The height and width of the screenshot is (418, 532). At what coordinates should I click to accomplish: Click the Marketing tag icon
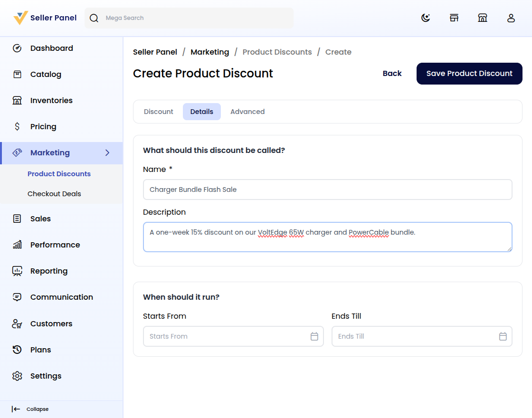[x=17, y=152]
